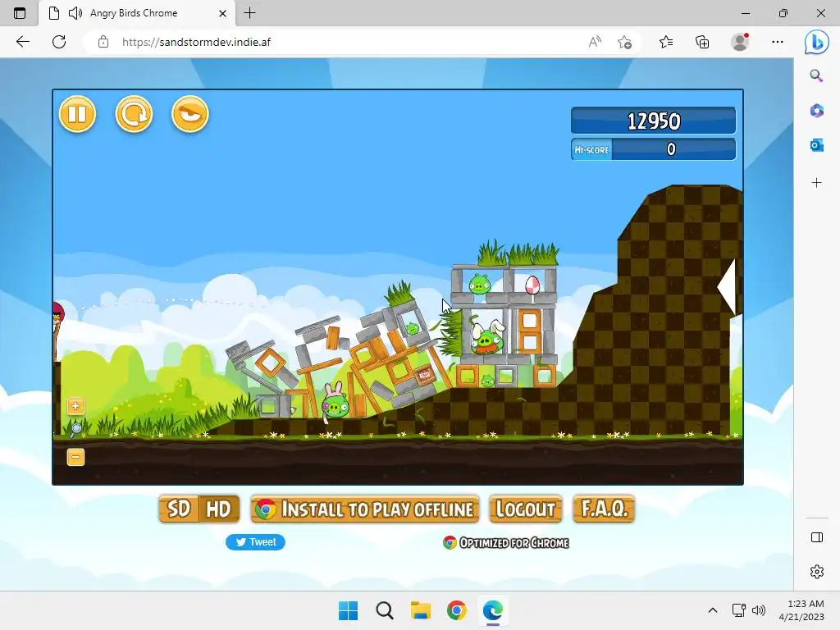Viewport: 840px width, 630px height.
Task: Open the browser profile menu
Action: coord(740,42)
